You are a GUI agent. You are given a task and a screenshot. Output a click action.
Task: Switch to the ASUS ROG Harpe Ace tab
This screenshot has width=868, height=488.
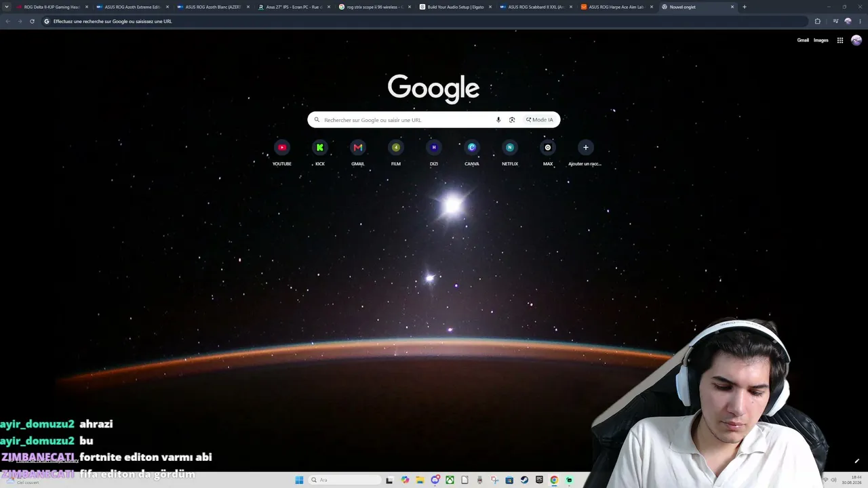(x=617, y=7)
